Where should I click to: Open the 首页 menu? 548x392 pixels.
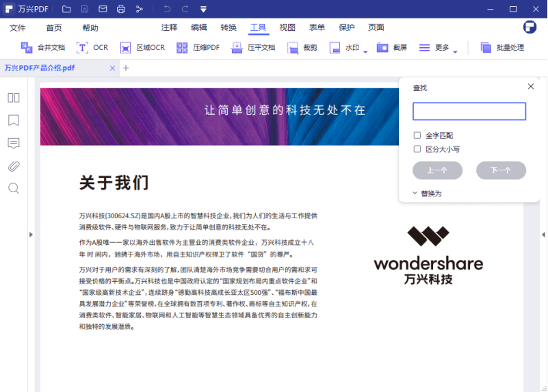54,28
